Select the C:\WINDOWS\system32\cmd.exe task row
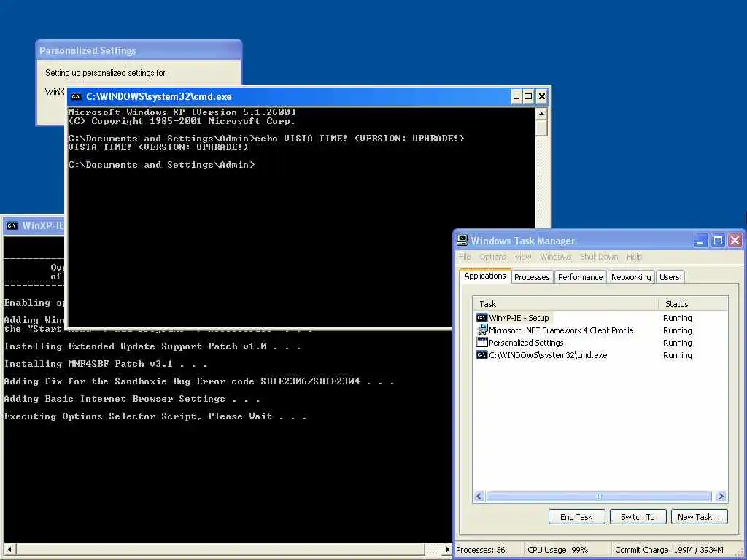 pos(601,355)
